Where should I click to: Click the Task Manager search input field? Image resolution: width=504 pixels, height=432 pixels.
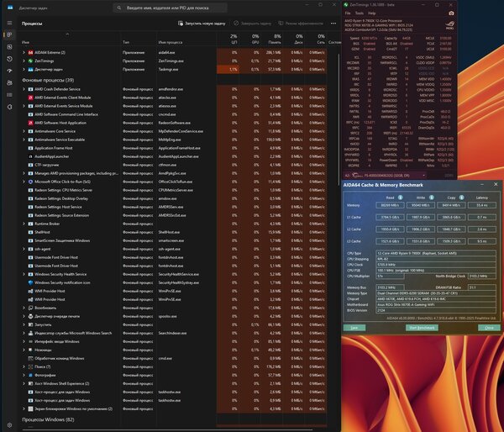click(x=170, y=8)
